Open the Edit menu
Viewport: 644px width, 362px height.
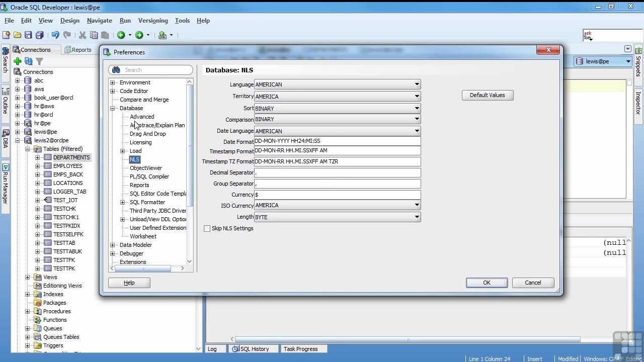pyautogui.click(x=26, y=21)
